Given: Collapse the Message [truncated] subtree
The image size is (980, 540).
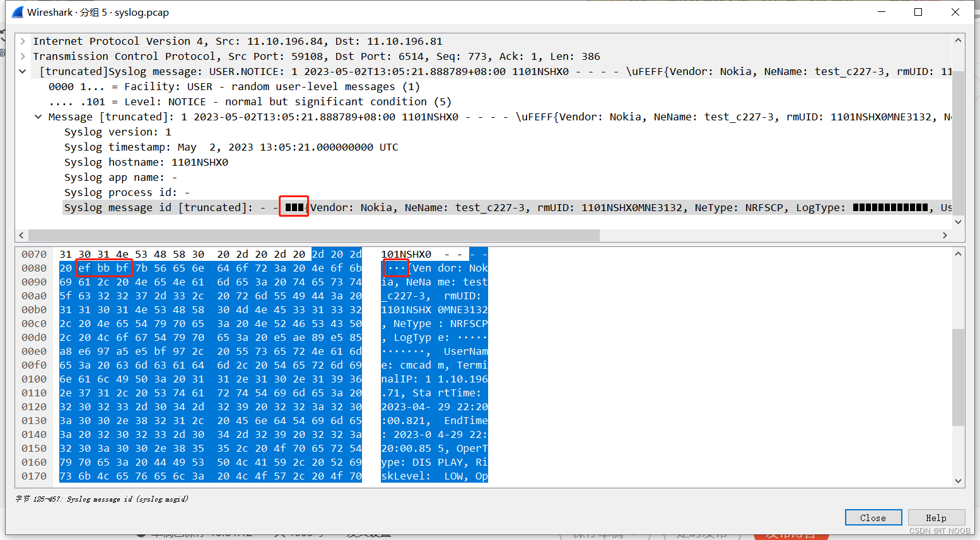Looking at the screenshot, I should pos(38,117).
